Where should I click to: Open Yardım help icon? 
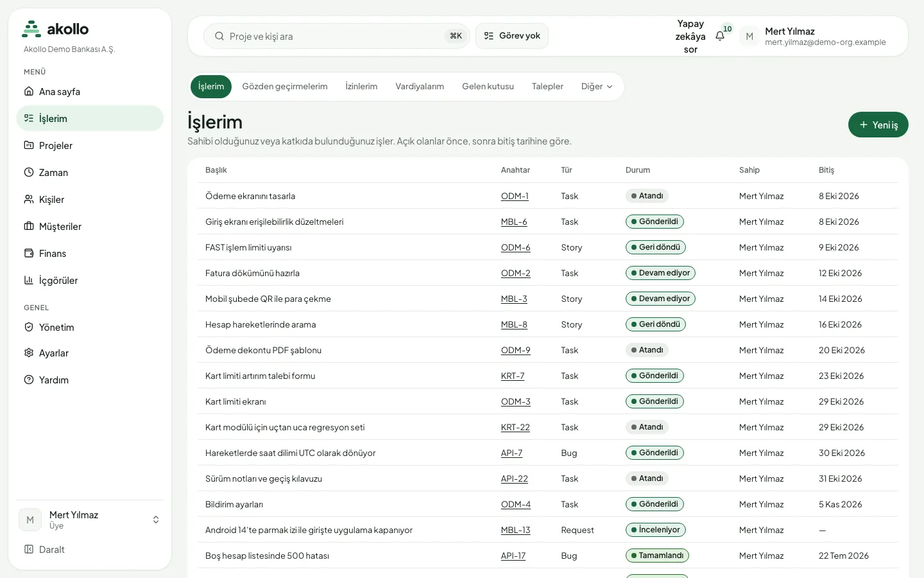click(x=29, y=380)
